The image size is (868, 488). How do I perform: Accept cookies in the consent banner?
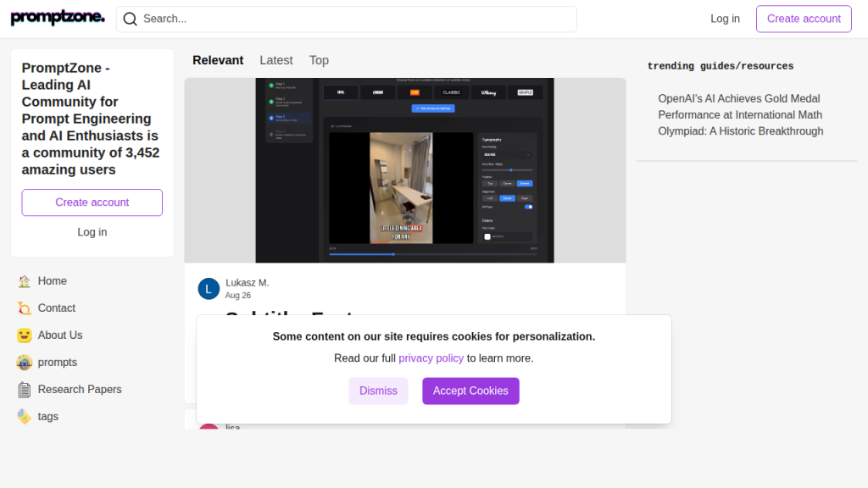[470, 391]
